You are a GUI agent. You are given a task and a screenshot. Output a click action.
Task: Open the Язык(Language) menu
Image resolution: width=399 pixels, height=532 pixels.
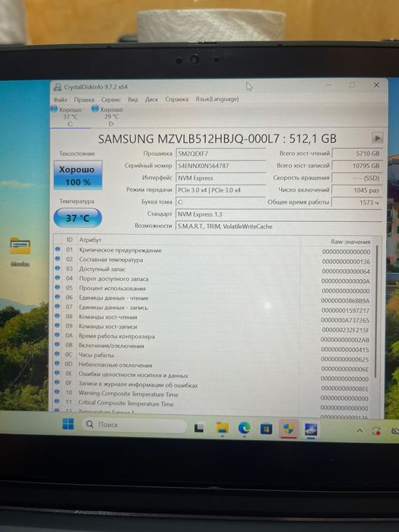217,99
